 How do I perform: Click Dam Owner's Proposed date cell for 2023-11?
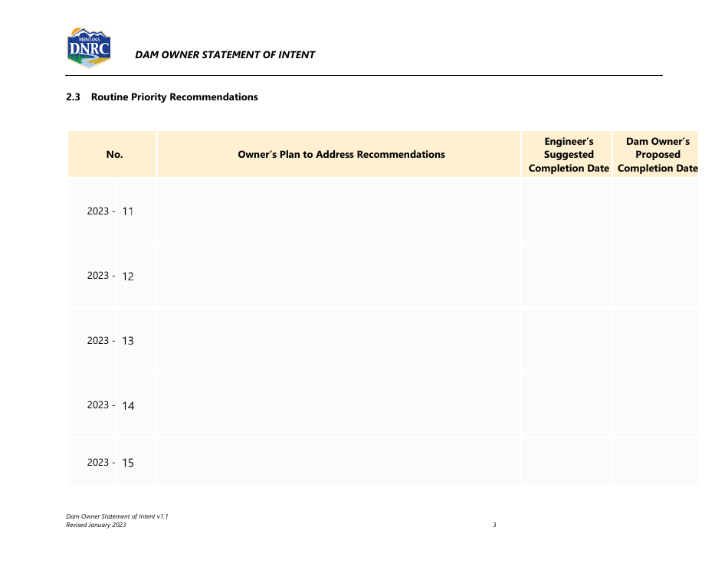click(655, 211)
